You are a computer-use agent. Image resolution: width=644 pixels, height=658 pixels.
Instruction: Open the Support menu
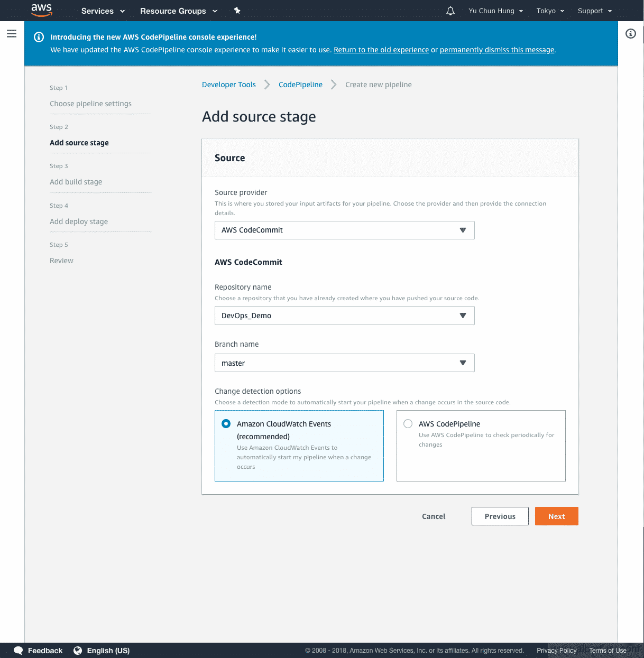click(x=595, y=11)
